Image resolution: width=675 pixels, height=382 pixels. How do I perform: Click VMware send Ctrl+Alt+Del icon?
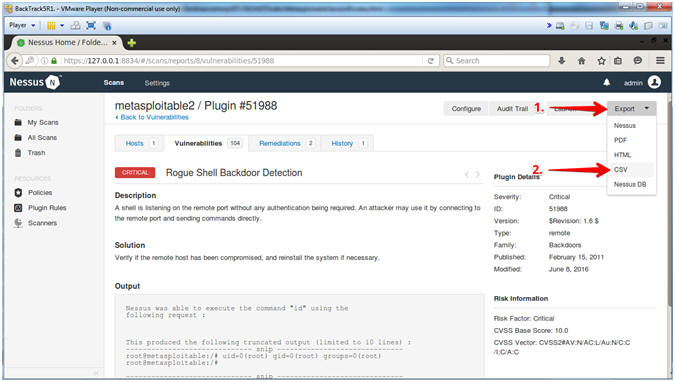coord(75,26)
